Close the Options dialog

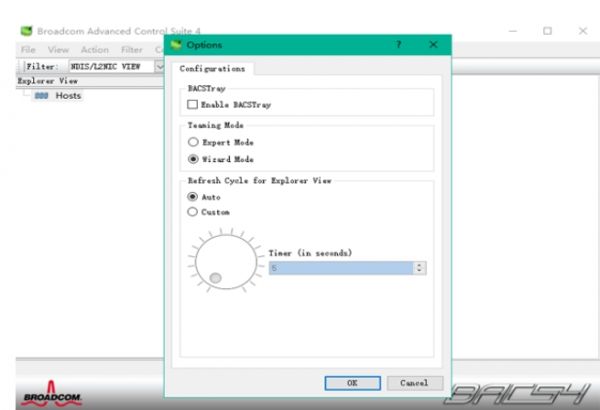(x=433, y=45)
